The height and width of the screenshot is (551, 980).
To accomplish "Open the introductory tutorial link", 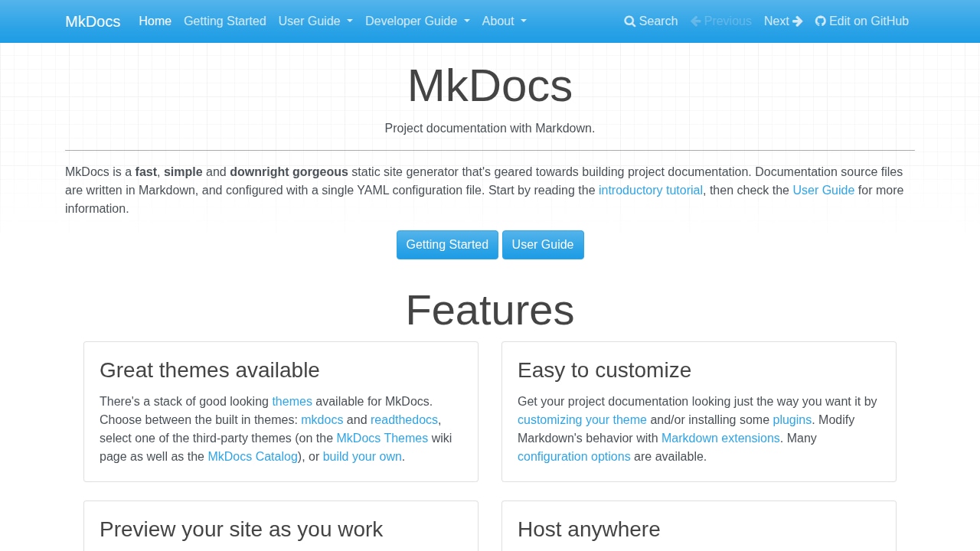I will (651, 191).
